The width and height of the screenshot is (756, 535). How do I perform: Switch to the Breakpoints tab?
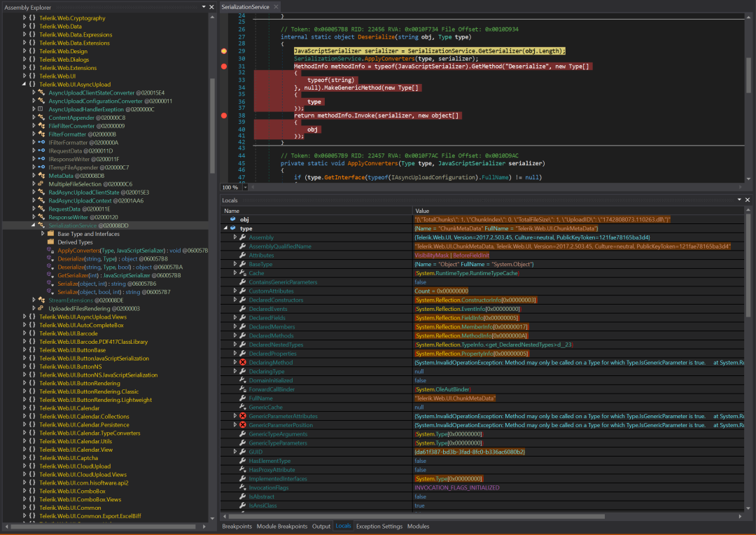[x=237, y=527]
